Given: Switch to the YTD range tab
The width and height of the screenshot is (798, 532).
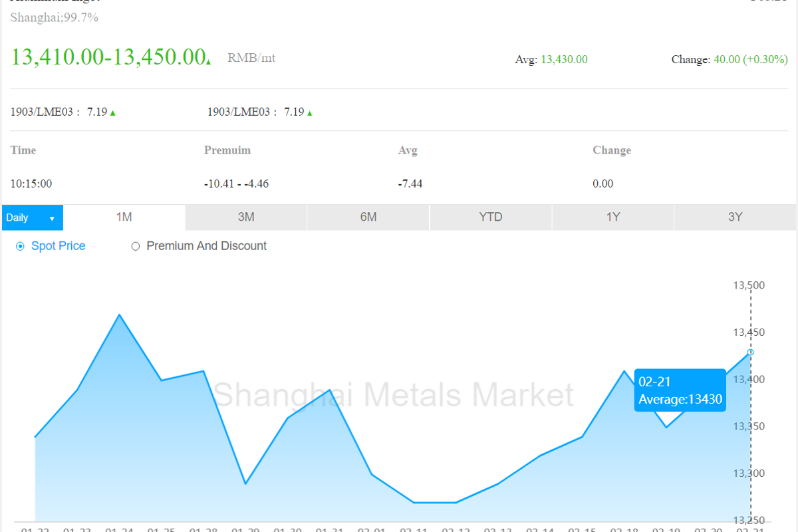Looking at the screenshot, I should [x=491, y=217].
